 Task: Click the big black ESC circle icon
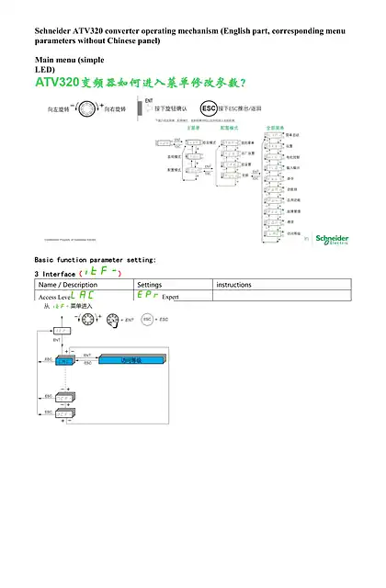209,108
